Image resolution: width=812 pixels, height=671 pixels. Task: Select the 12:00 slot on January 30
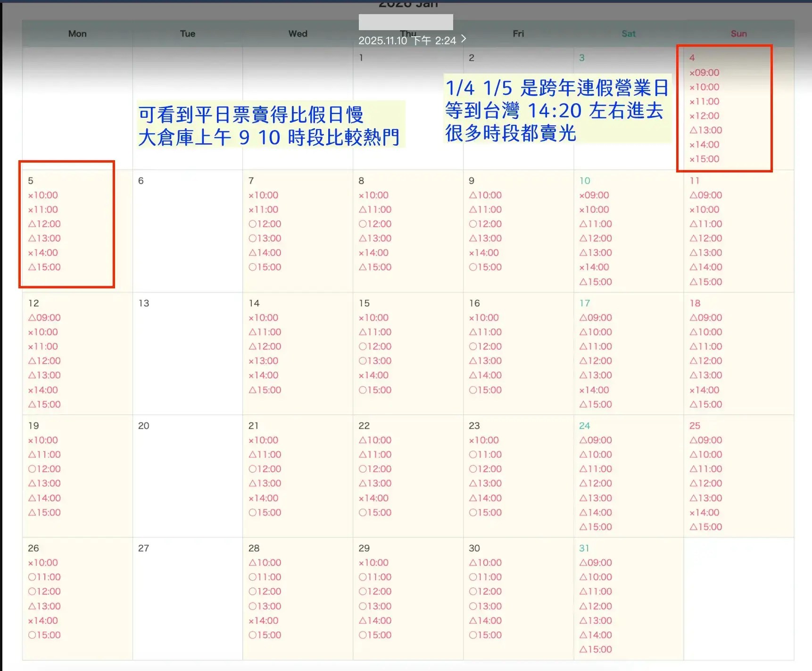pyautogui.click(x=485, y=592)
